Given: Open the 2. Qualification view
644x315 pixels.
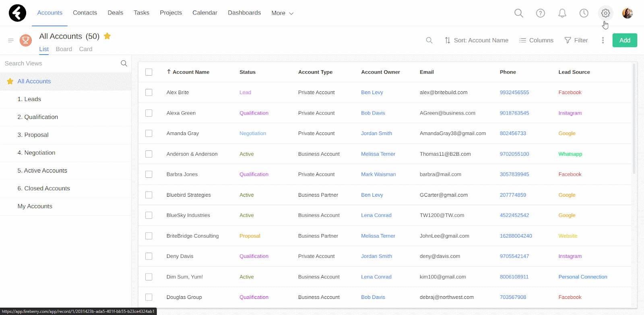Looking at the screenshot, I should (66, 117).
